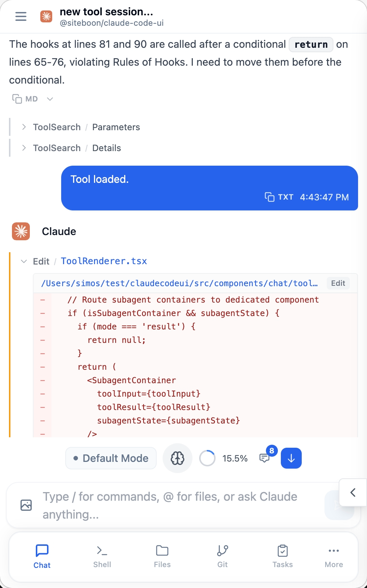Toggle Default Mode

tap(111, 458)
